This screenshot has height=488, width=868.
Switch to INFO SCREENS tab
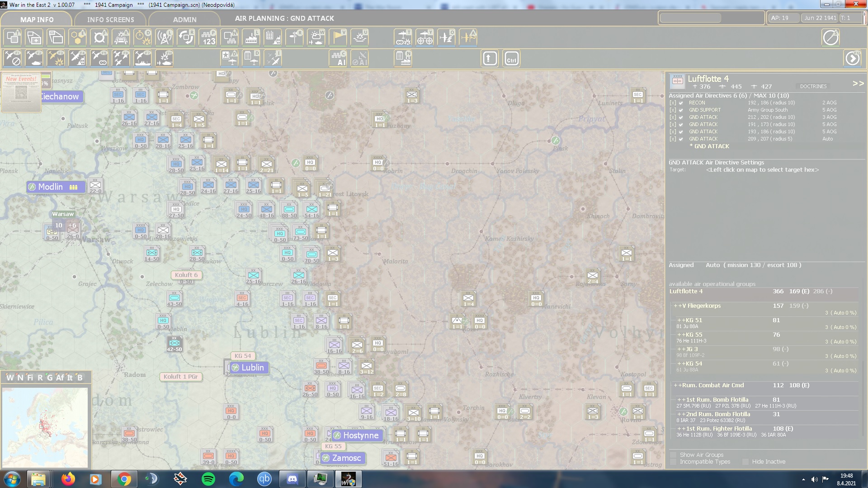point(110,19)
